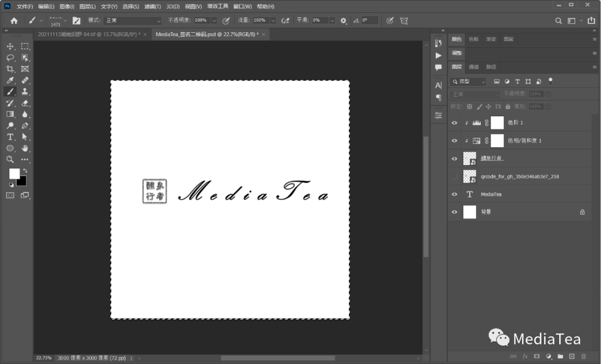Open the search magnifier in options bar
Viewport: 601px width, 364px height.
click(x=559, y=21)
